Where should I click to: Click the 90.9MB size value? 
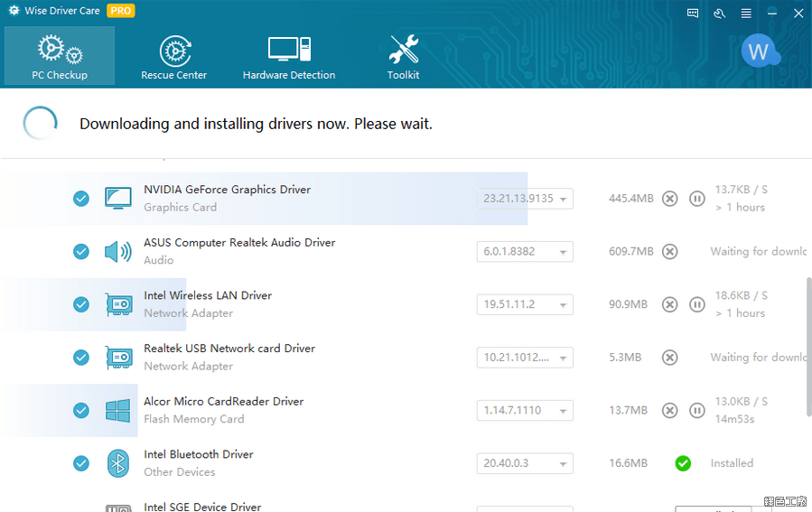coord(628,304)
